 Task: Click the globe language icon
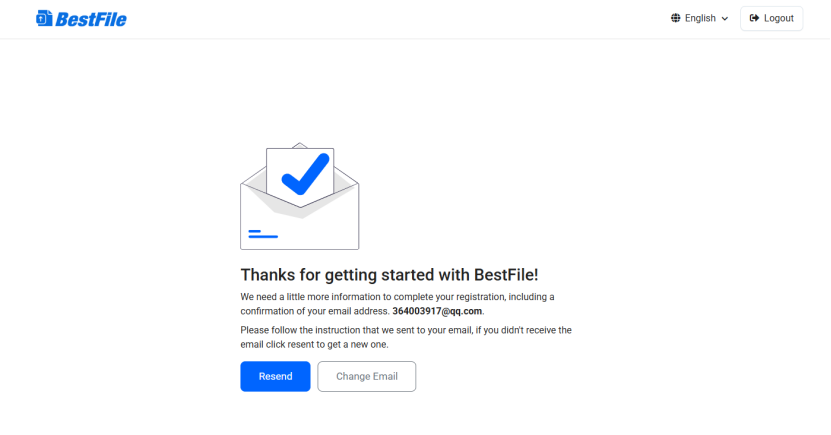pyautogui.click(x=676, y=18)
